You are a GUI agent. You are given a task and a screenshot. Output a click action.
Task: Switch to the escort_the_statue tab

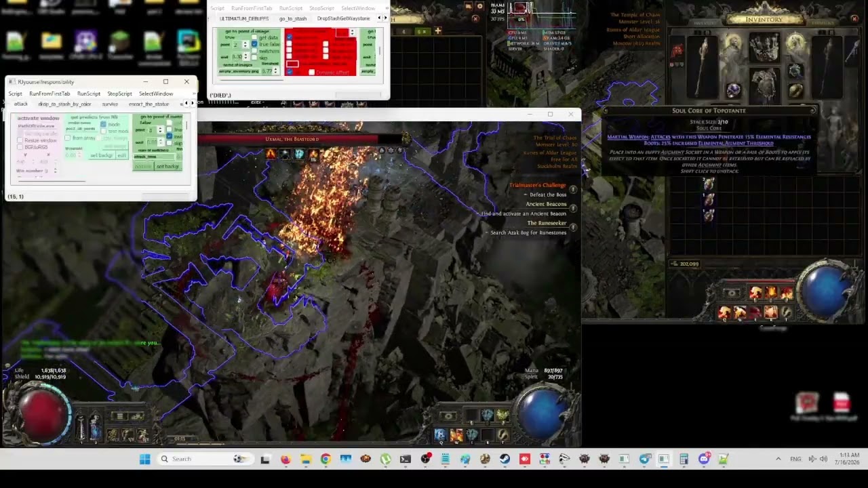[x=149, y=104]
